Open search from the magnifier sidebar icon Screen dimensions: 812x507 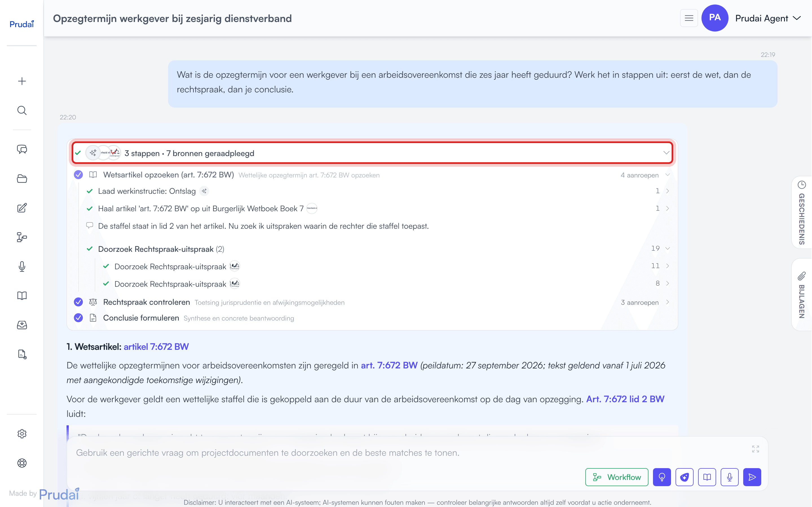point(22,110)
